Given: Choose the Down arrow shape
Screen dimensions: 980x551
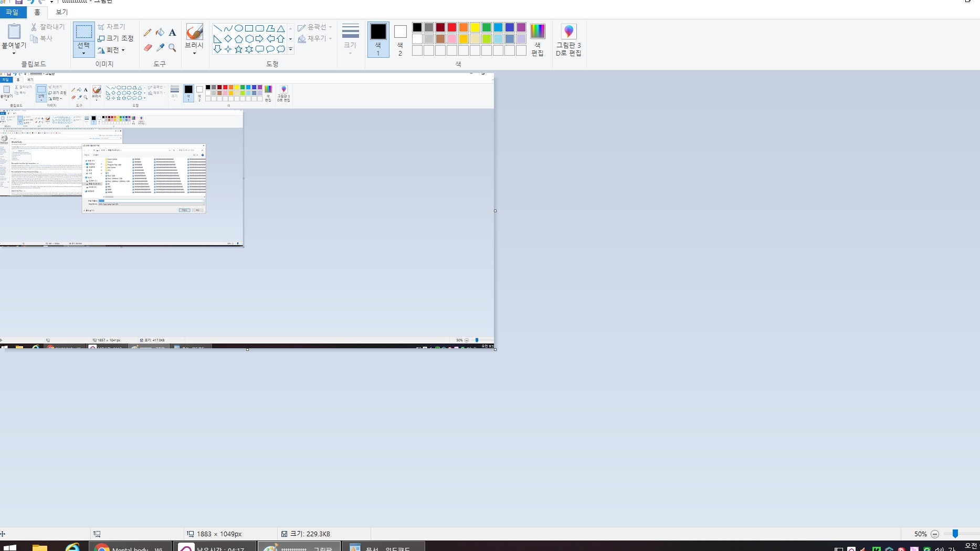Looking at the screenshot, I should [x=217, y=49].
